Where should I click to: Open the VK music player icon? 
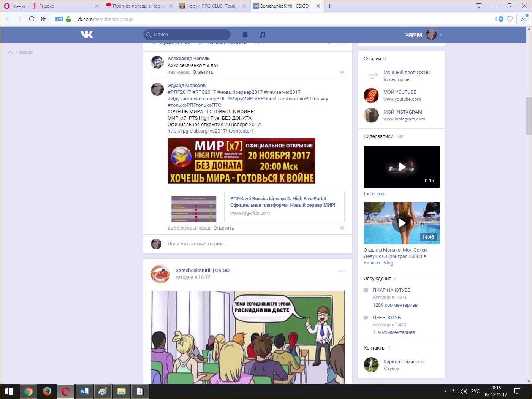pos(262,35)
